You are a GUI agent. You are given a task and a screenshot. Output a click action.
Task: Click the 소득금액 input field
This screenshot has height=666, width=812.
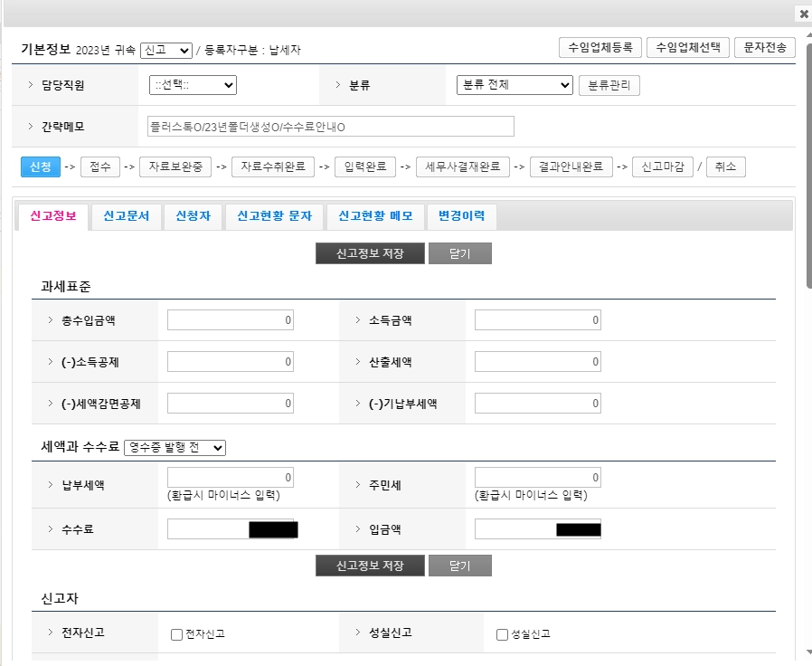click(537, 320)
